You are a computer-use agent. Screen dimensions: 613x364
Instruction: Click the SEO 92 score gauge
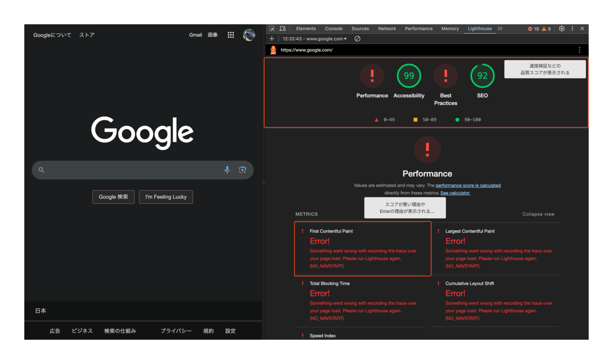pyautogui.click(x=482, y=76)
